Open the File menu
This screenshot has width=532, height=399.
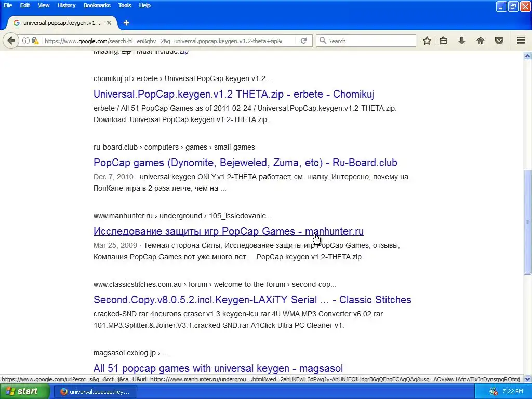click(x=8, y=5)
